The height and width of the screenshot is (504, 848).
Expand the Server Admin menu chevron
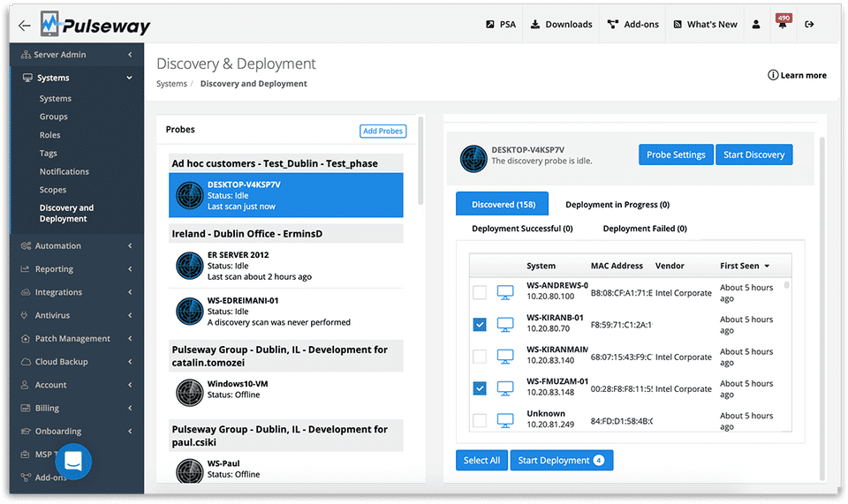coord(130,55)
